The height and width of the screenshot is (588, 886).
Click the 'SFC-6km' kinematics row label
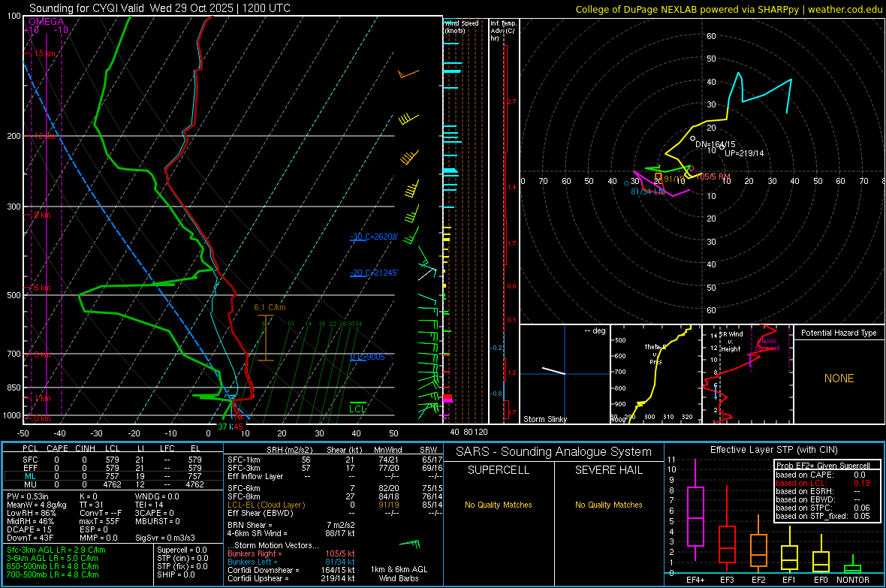[x=243, y=488]
